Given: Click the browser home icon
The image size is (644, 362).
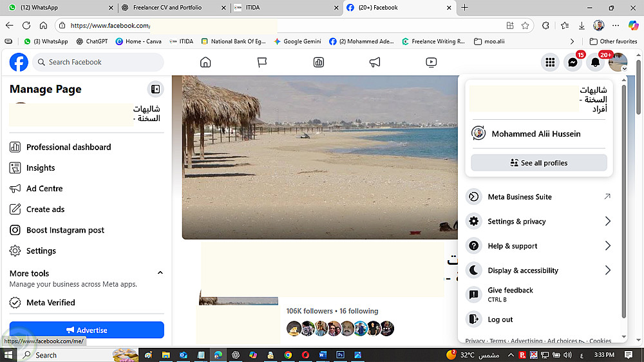Looking at the screenshot, I should pos(43,26).
